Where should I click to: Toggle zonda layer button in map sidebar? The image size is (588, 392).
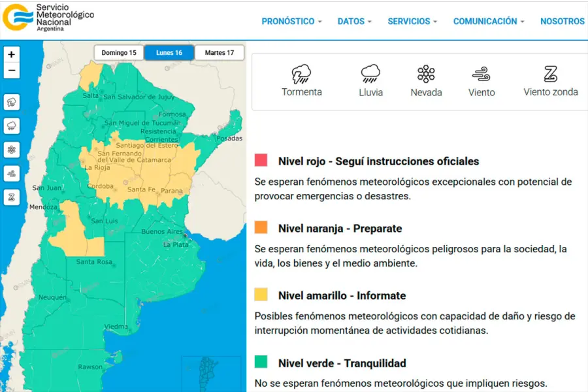point(12,197)
